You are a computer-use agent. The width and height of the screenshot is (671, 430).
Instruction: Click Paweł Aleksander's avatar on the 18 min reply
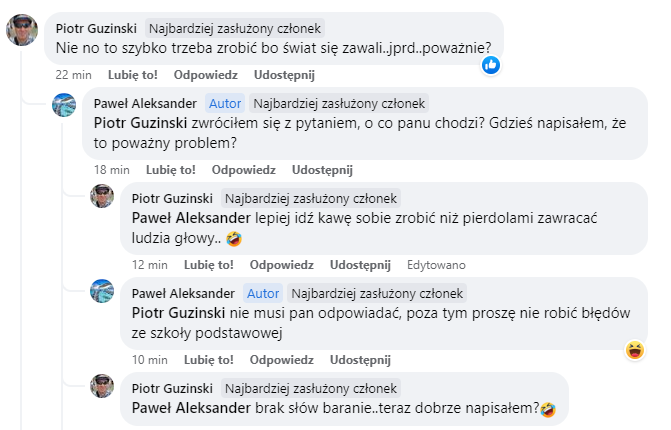(64, 106)
